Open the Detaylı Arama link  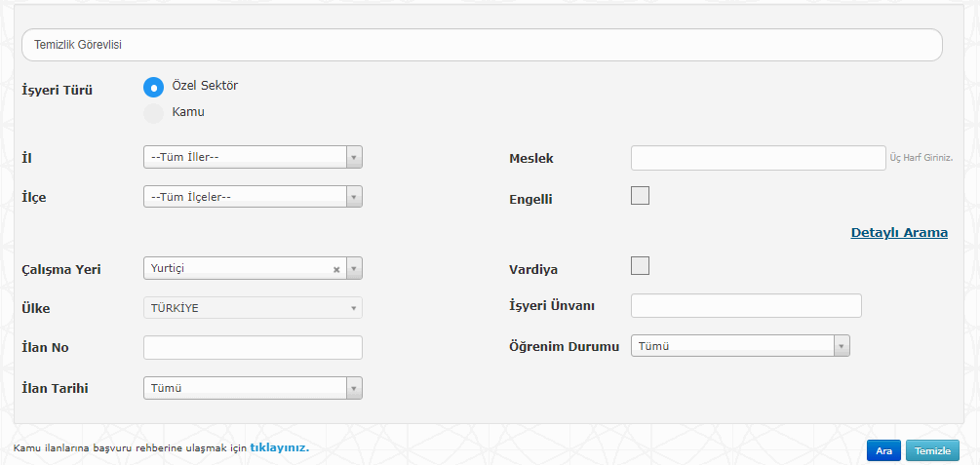click(899, 232)
